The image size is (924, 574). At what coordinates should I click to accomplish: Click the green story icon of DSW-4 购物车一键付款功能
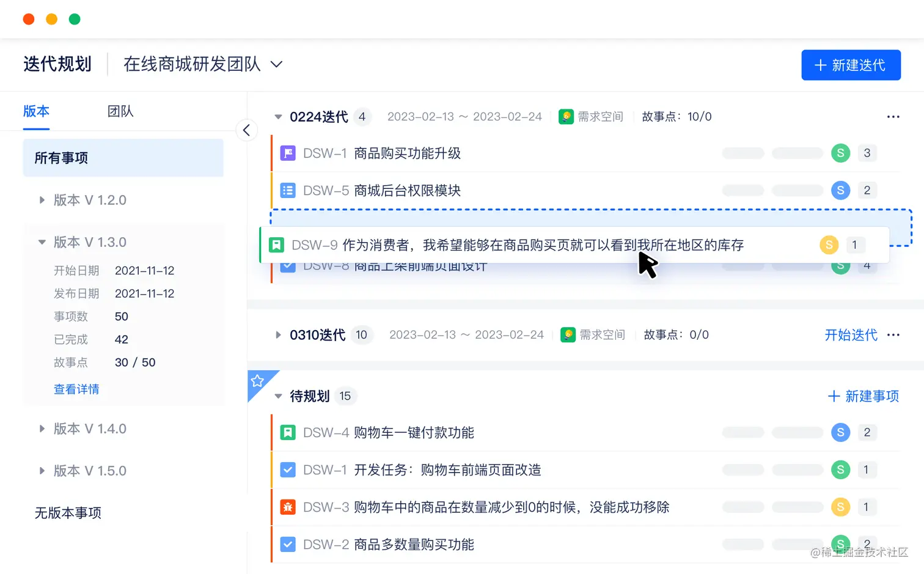coord(288,432)
